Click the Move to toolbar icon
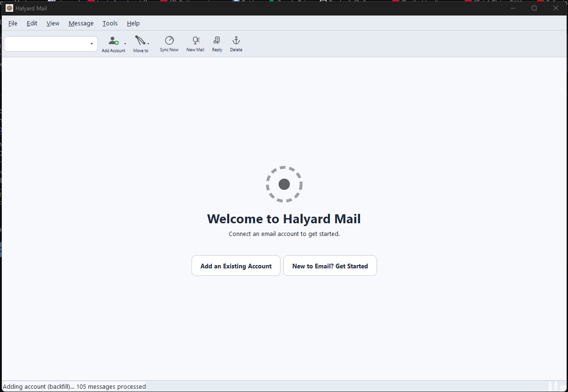This screenshot has height=392, width=568. [140, 41]
